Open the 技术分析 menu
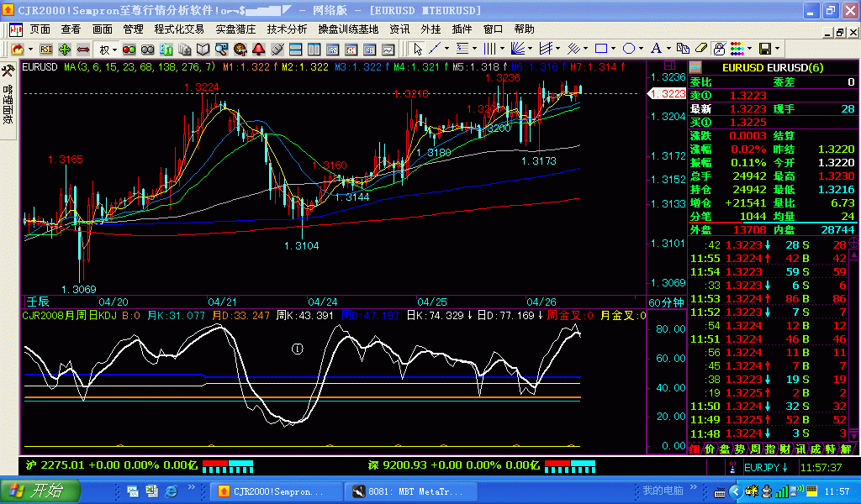The height and width of the screenshot is (504, 861). tap(287, 29)
